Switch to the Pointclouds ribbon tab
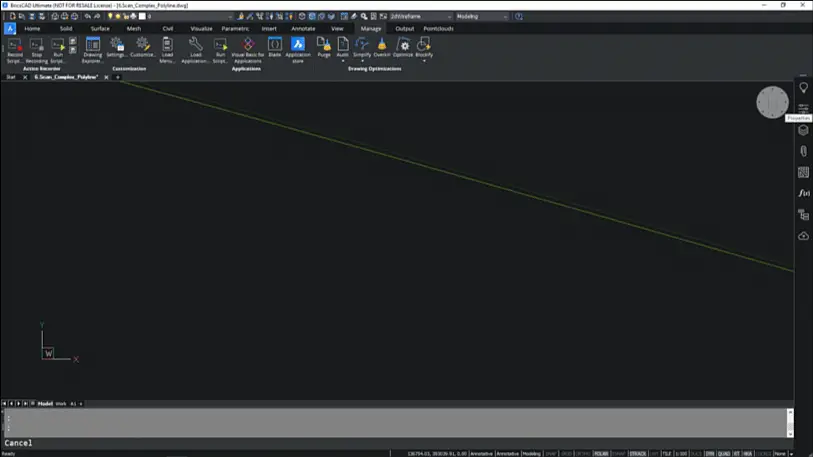 coord(439,29)
